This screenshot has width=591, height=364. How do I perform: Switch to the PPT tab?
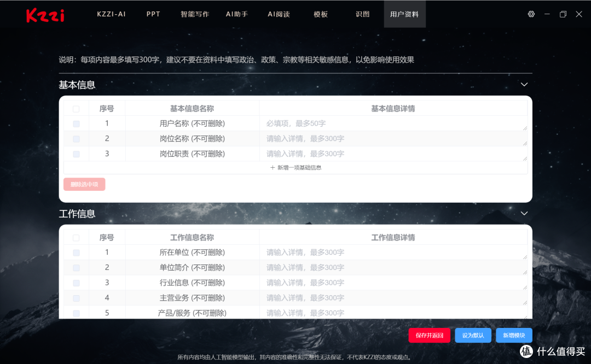point(153,14)
